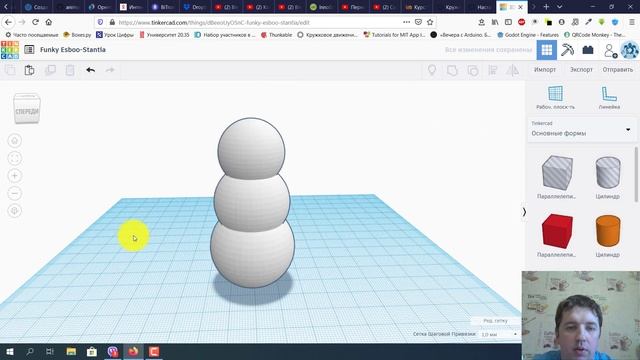Click the Ungroup shapes icon
Viewport: 640px width, 360px height.
[473, 70]
